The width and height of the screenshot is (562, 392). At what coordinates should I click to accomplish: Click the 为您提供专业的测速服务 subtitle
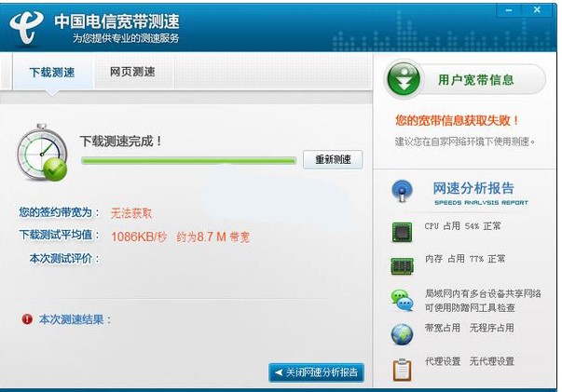point(126,38)
